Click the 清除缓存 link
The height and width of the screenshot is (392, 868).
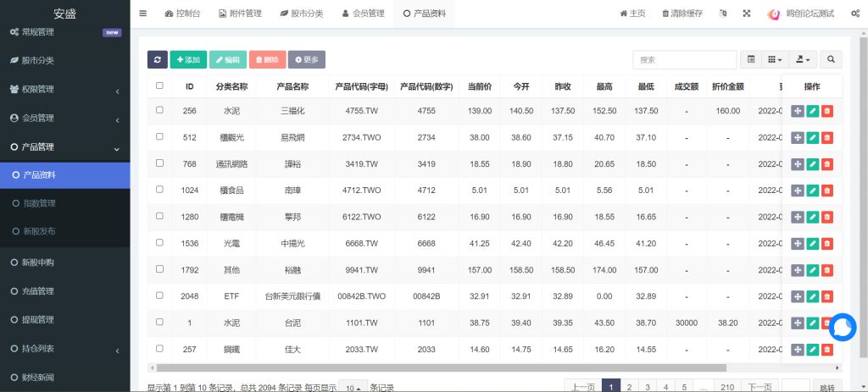click(x=682, y=14)
